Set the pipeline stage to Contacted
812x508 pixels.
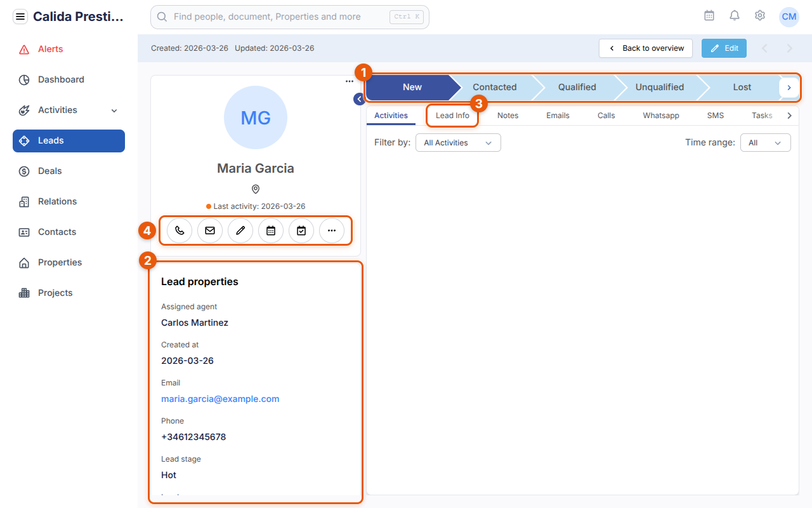click(495, 88)
